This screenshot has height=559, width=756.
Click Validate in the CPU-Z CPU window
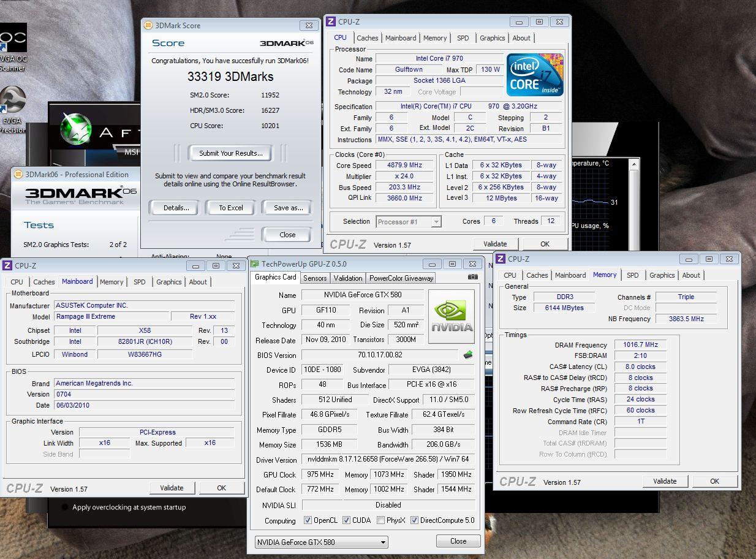pos(495,243)
